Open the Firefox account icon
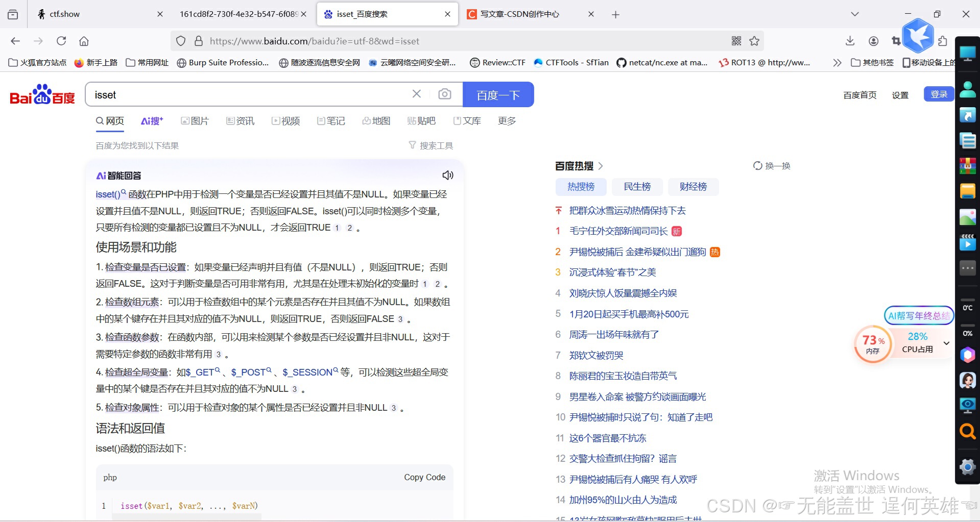 [x=874, y=41]
